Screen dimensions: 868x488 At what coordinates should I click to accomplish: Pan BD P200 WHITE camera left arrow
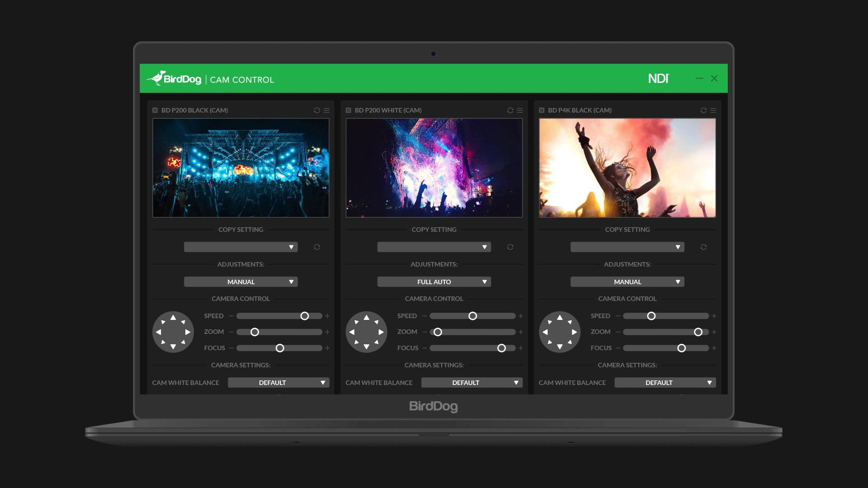click(x=352, y=332)
